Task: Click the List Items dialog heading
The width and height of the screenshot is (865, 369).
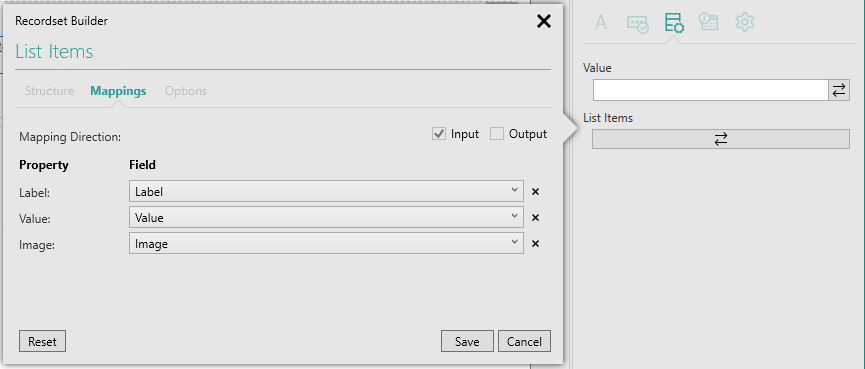Action: click(54, 52)
